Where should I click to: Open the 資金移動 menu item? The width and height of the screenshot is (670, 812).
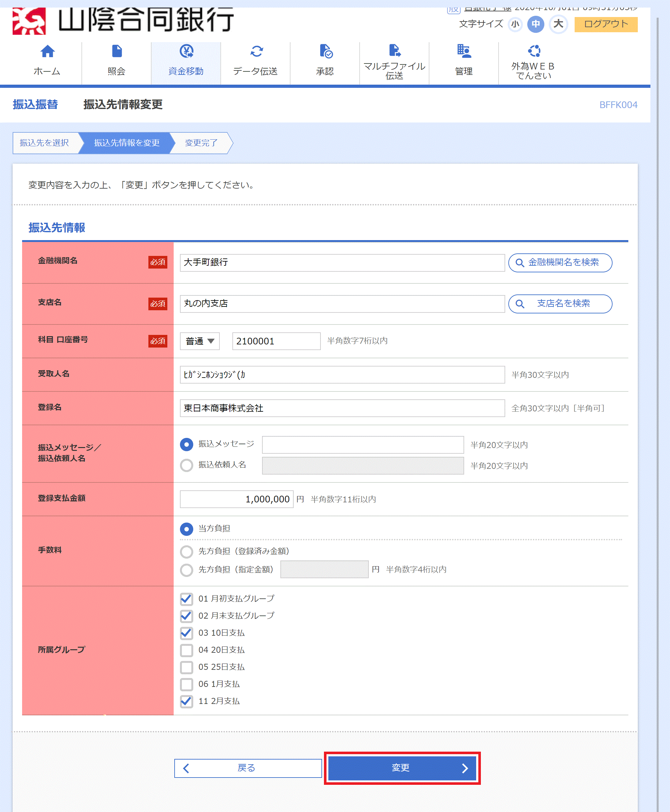[x=186, y=63]
